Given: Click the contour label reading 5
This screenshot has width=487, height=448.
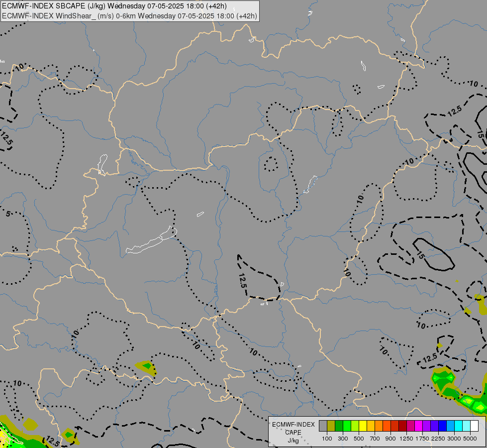Looking at the screenshot, I should 8,214.
